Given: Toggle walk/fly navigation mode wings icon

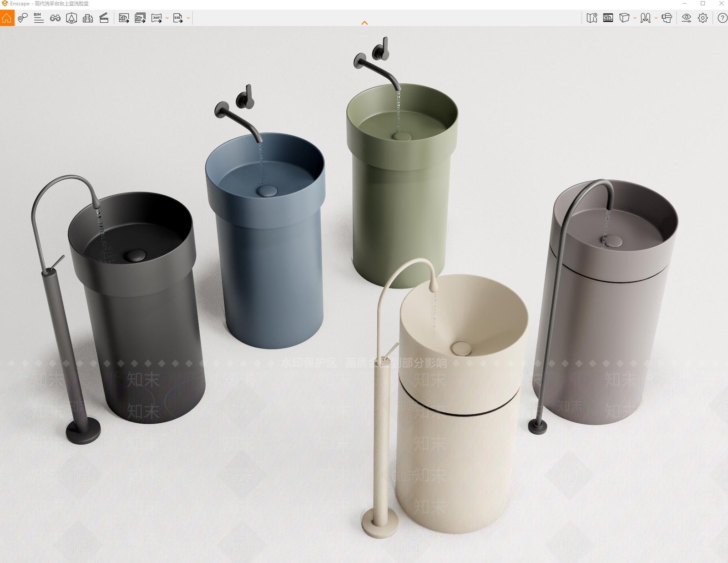Looking at the screenshot, I should (x=646, y=18).
